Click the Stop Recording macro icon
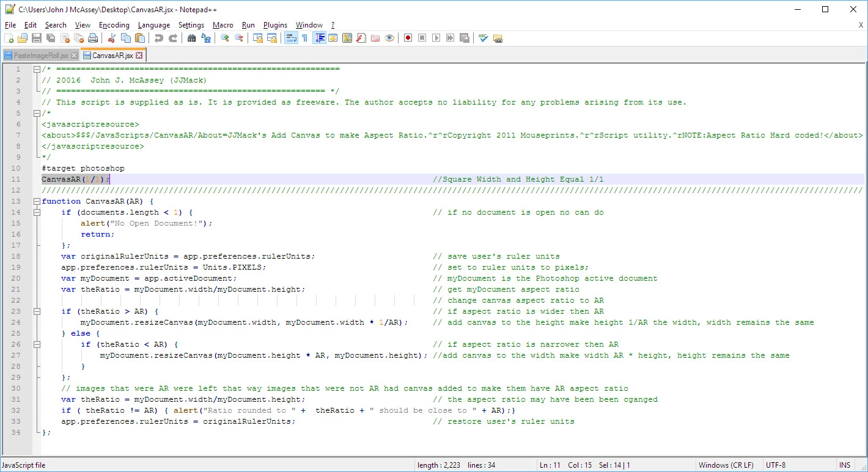The width and height of the screenshot is (868, 472). click(x=422, y=38)
